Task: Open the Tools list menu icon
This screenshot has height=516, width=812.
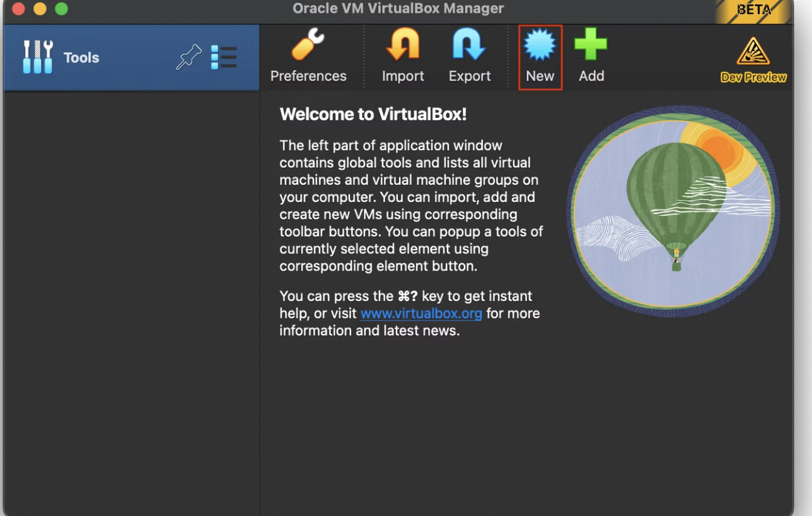Action: coord(224,57)
